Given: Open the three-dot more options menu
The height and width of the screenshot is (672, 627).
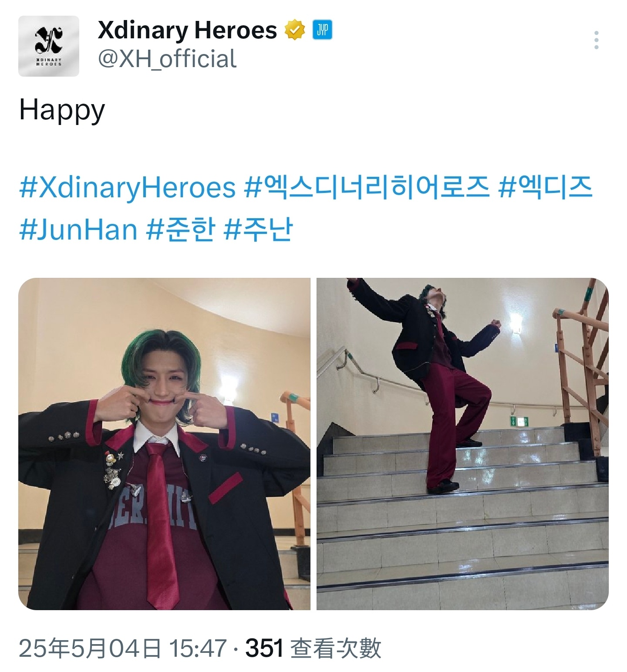Looking at the screenshot, I should coord(596,40).
